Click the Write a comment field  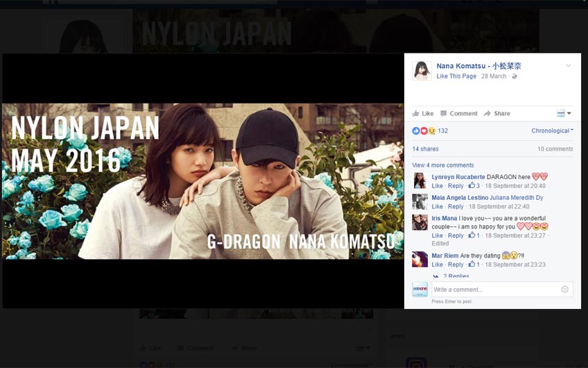494,290
